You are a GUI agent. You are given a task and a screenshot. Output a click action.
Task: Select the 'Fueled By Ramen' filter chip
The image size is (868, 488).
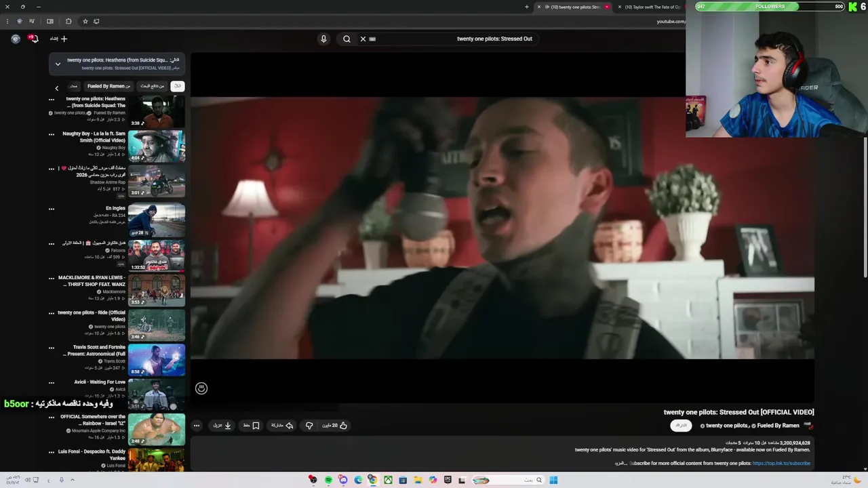(108, 86)
